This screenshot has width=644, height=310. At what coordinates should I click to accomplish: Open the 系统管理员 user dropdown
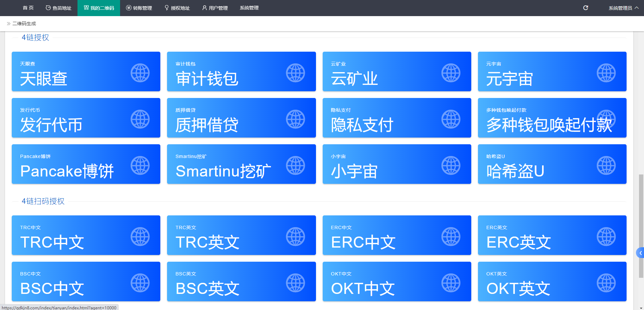coord(623,8)
